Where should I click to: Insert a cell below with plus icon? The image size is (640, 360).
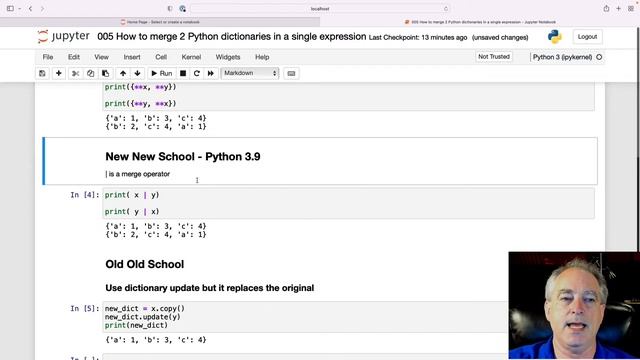58,73
